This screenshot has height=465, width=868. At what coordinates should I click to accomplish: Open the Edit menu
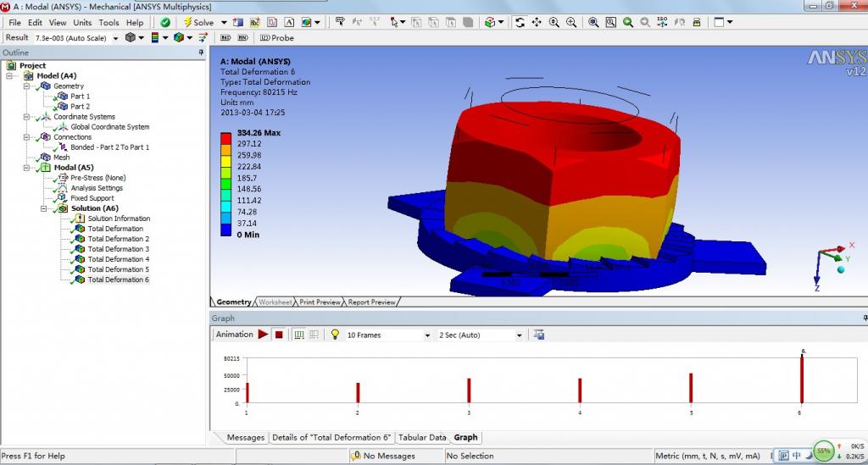pos(35,23)
